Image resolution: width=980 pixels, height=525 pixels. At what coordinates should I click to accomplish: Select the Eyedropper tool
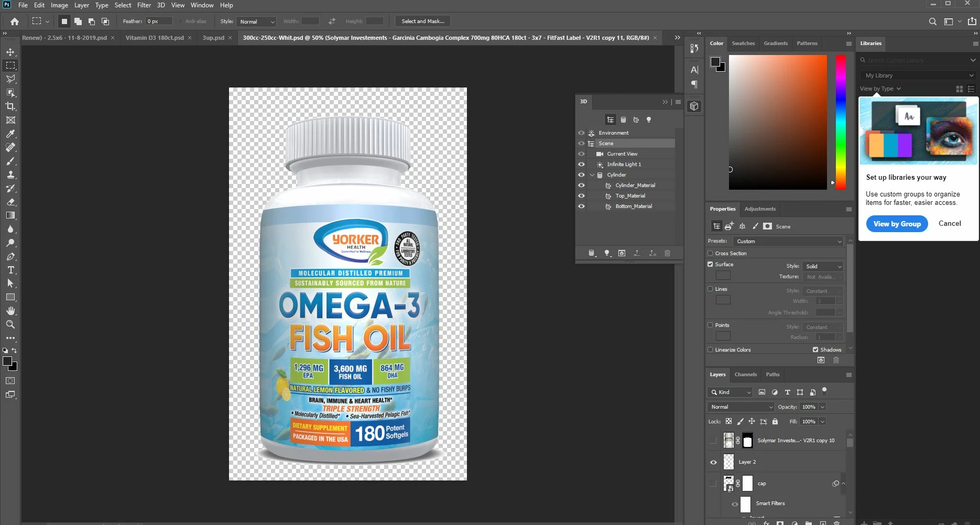pos(10,134)
